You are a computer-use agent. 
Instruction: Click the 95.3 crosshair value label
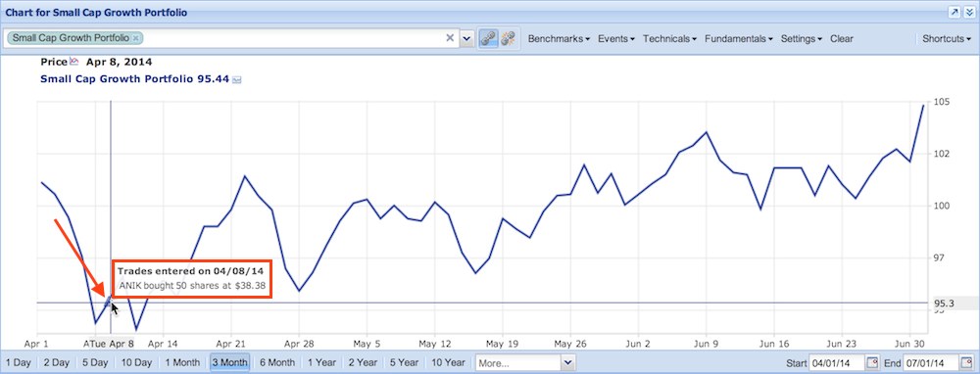tap(944, 304)
